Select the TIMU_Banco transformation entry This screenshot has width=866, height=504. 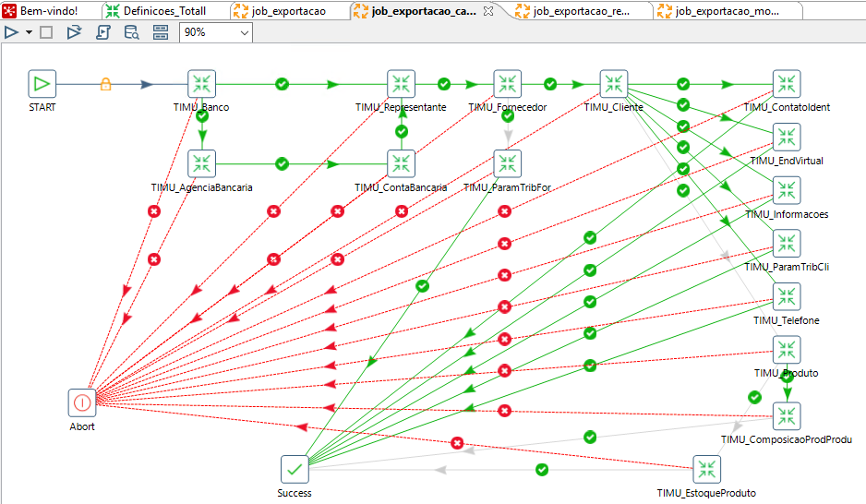[201, 84]
